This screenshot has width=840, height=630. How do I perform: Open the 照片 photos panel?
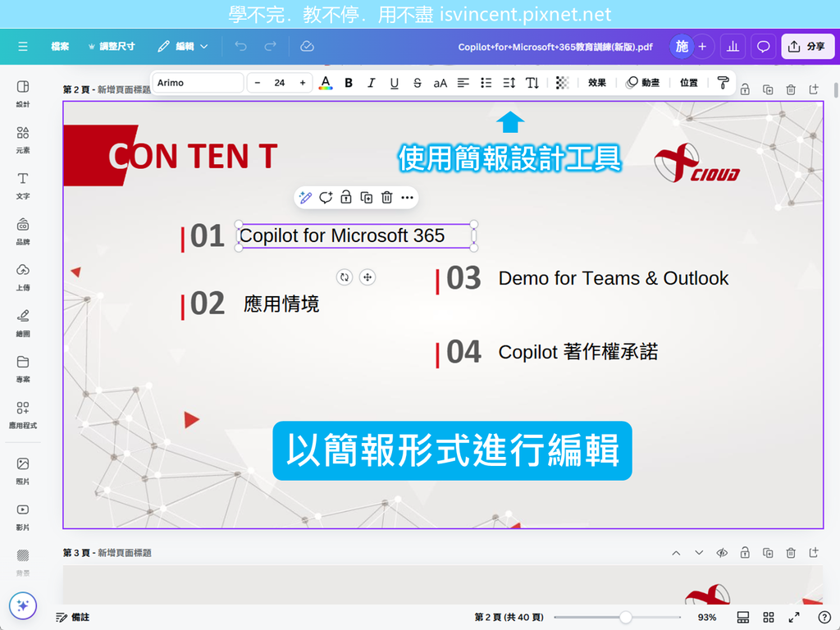point(22,470)
